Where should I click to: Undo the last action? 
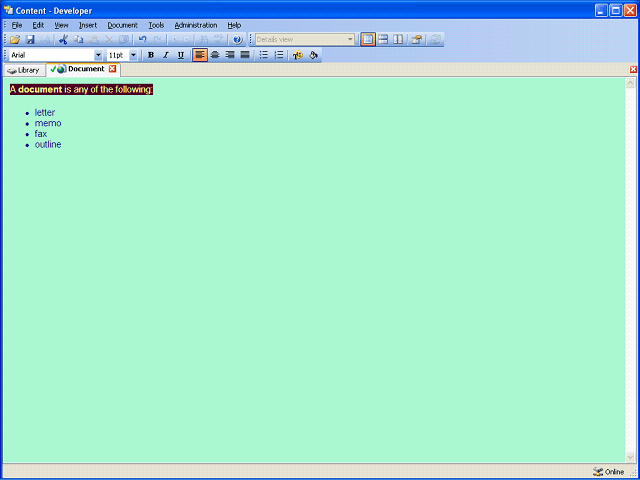pyautogui.click(x=142, y=40)
